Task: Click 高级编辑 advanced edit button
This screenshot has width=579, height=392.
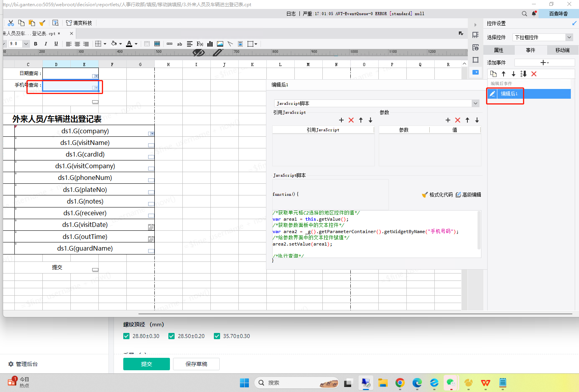Action: (x=468, y=195)
